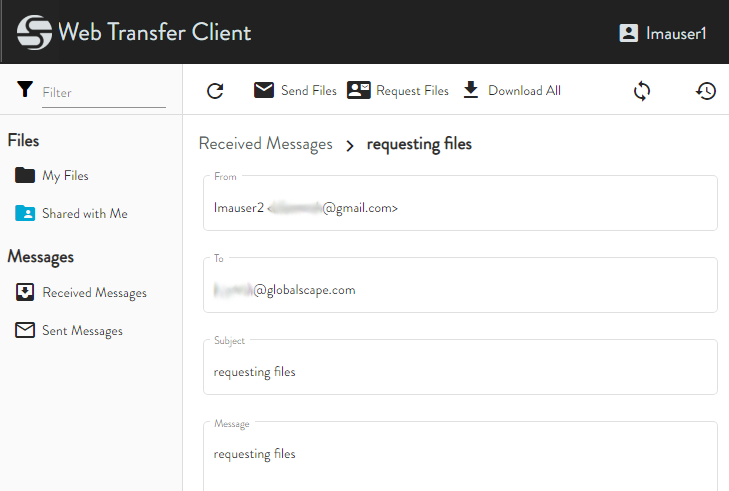Viewport: 729px width, 491px height.
Task: Select Download All
Action: point(524,91)
